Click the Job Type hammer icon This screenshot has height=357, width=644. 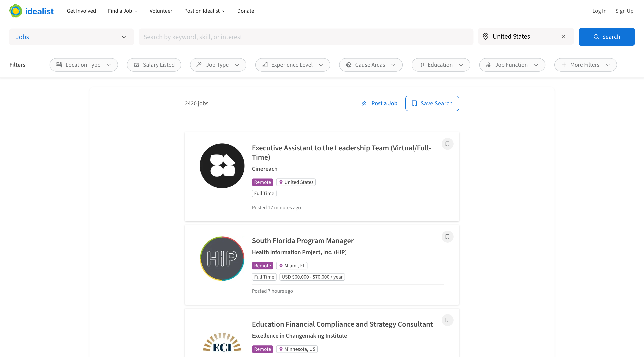[199, 65]
